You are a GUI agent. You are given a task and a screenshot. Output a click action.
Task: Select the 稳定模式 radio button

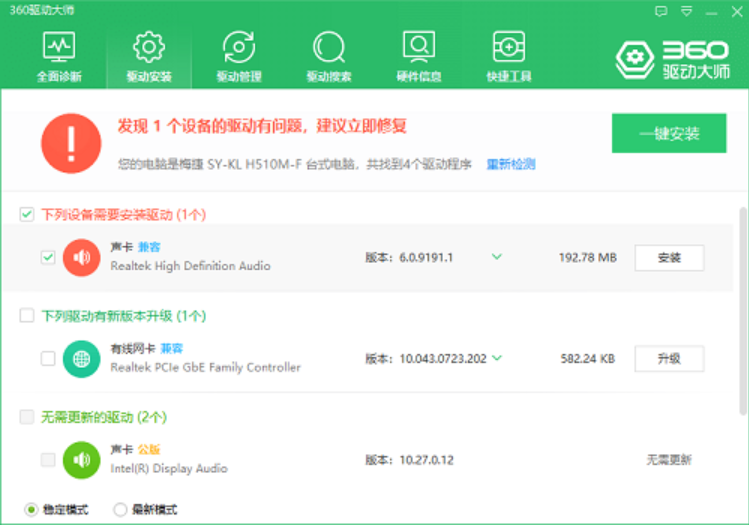pyautogui.click(x=30, y=510)
